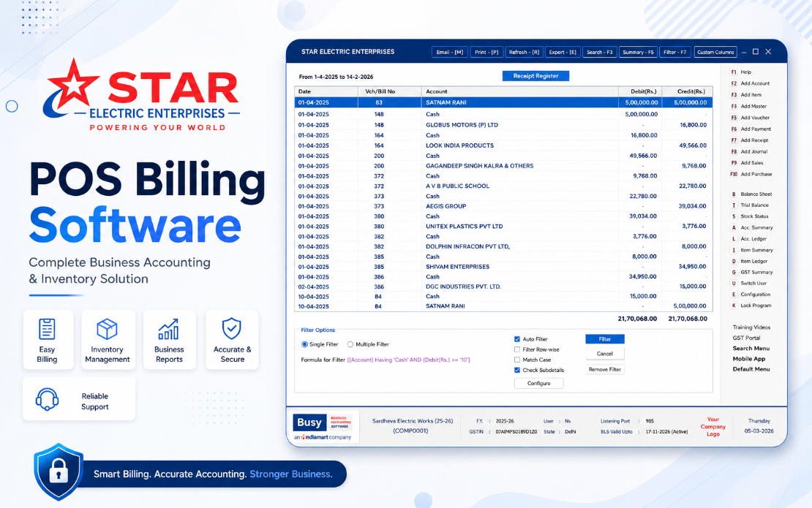The image size is (812, 508).
Task: Open Stock Status shortcut
Action: tap(750, 216)
